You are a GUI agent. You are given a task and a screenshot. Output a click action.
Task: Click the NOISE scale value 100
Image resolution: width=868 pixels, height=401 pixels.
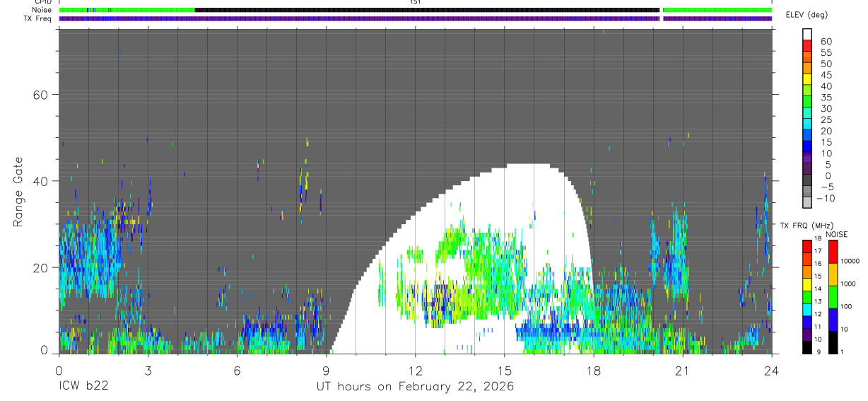tap(848, 306)
